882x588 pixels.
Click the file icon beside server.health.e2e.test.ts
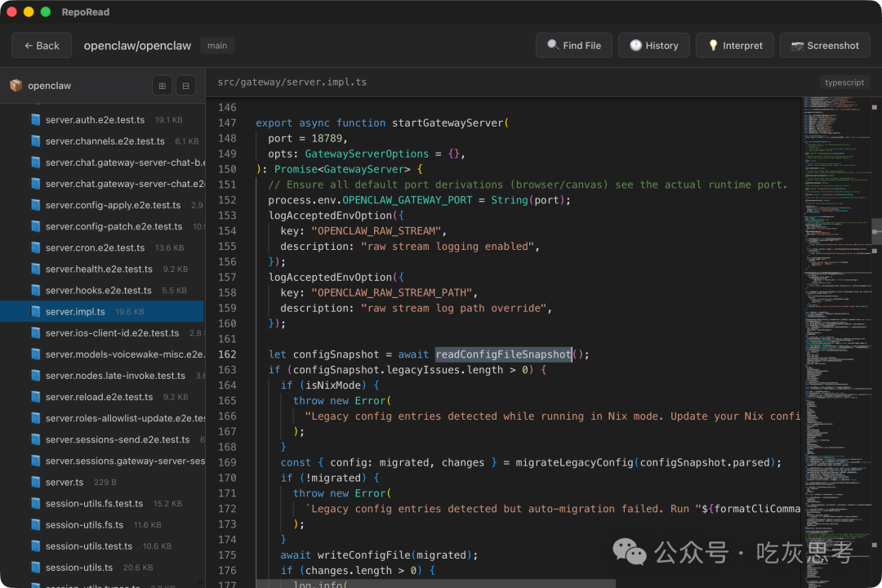click(x=35, y=269)
